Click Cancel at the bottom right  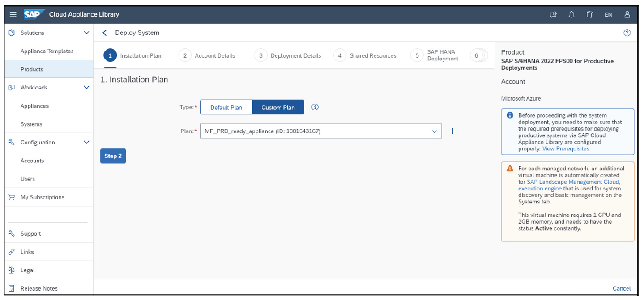coord(621,288)
